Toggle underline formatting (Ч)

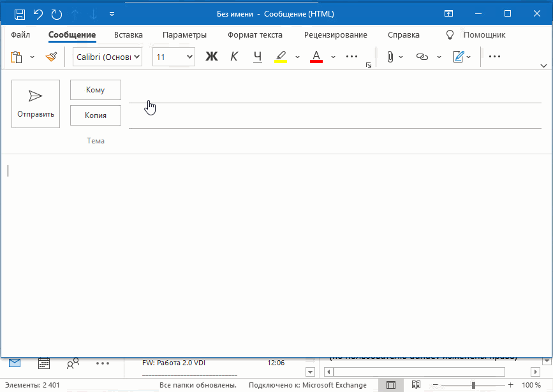[258, 56]
